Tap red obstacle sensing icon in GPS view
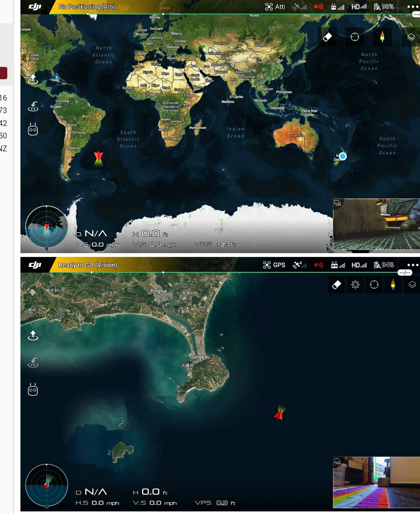The width and height of the screenshot is (420, 514). point(319,265)
